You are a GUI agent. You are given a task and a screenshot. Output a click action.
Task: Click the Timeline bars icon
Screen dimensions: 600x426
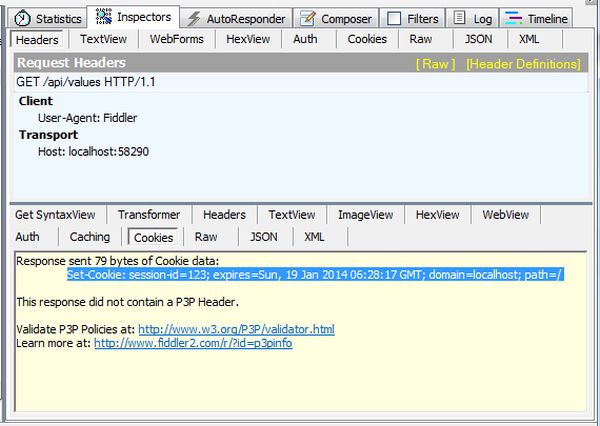(514, 18)
